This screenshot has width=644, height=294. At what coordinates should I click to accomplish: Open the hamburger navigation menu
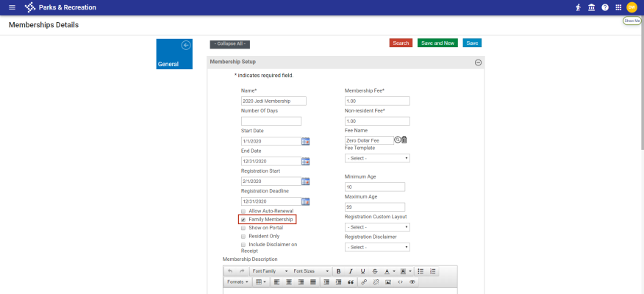(x=11, y=7)
